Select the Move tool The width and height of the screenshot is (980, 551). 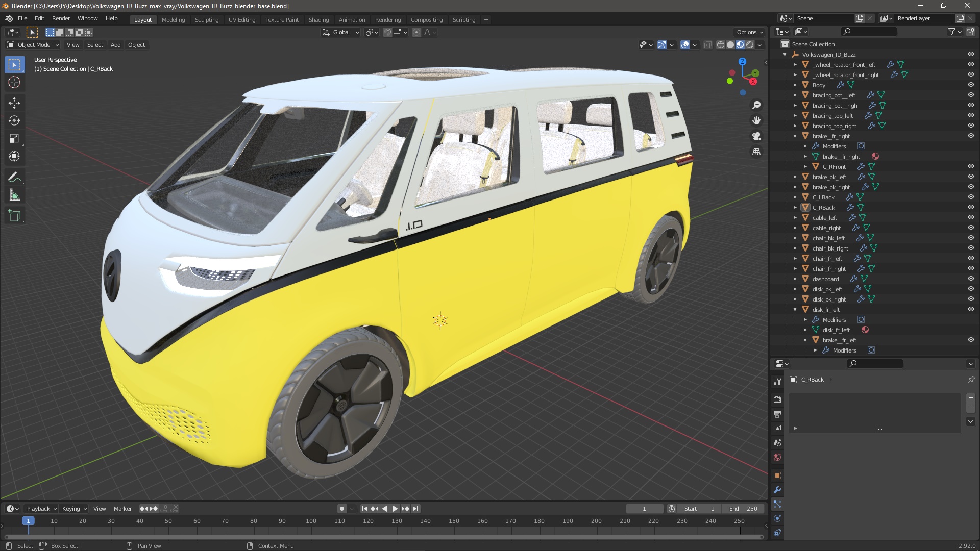pos(14,103)
